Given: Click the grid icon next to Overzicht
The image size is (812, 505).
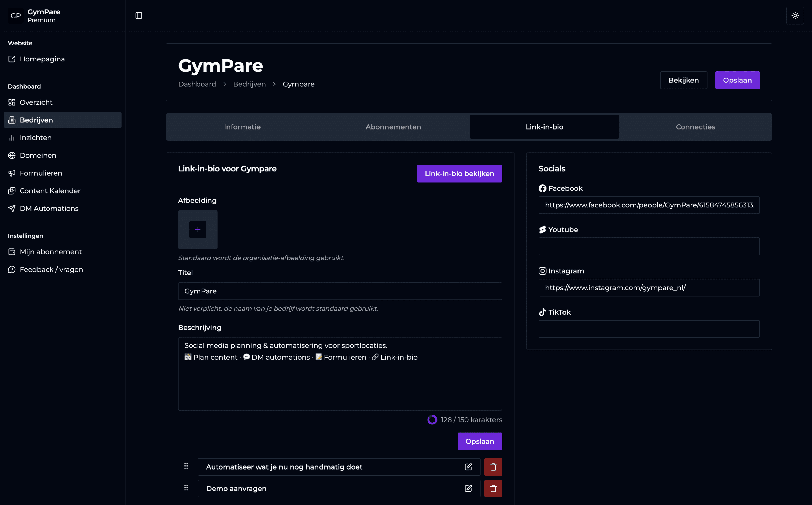Looking at the screenshot, I should coord(12,102).
